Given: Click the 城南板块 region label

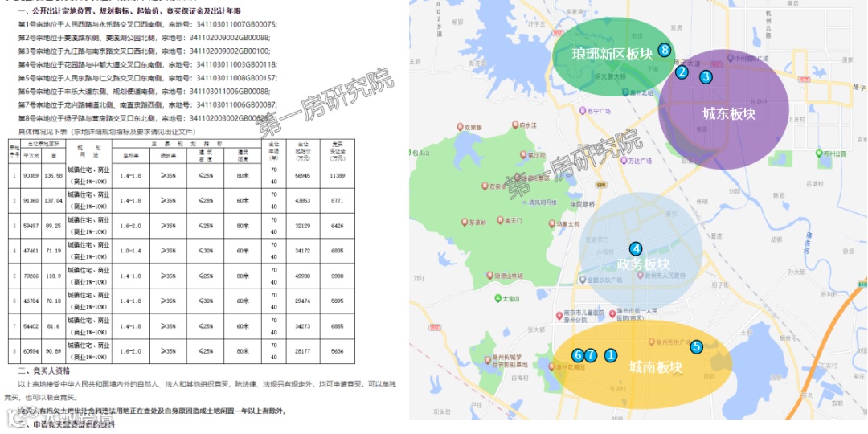Looking at the screenshot, I should pyautogui.click(x=656, y=366).
